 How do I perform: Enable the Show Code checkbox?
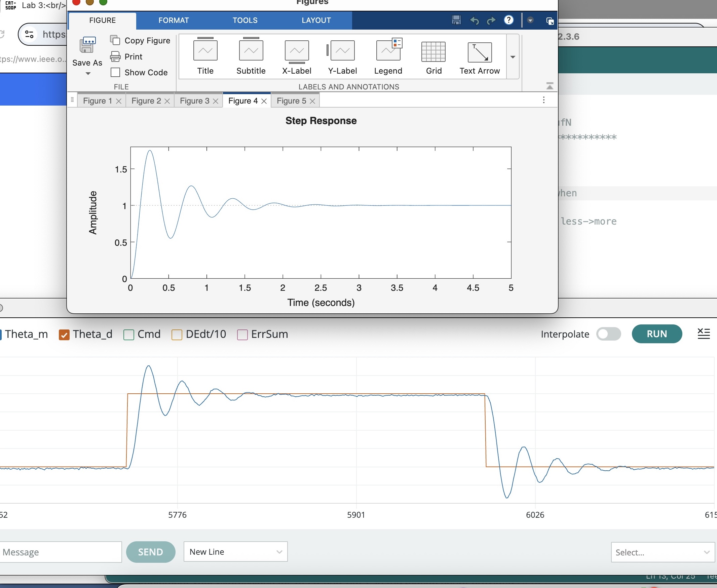tap(116, 73)
